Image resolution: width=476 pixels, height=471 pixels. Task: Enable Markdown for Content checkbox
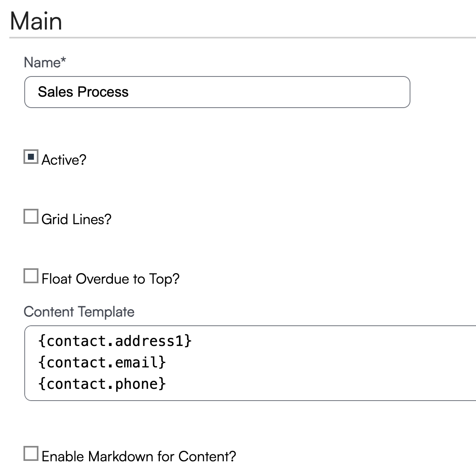[31, 454]
